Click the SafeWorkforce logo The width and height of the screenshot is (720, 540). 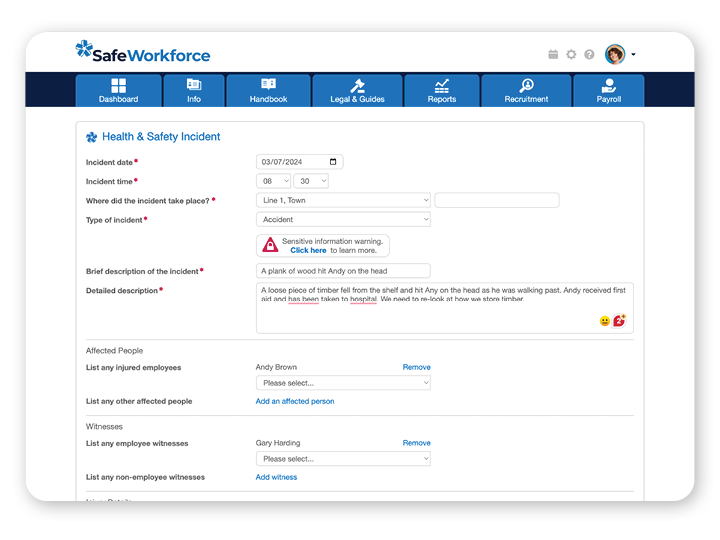click(x=143, y=54)
